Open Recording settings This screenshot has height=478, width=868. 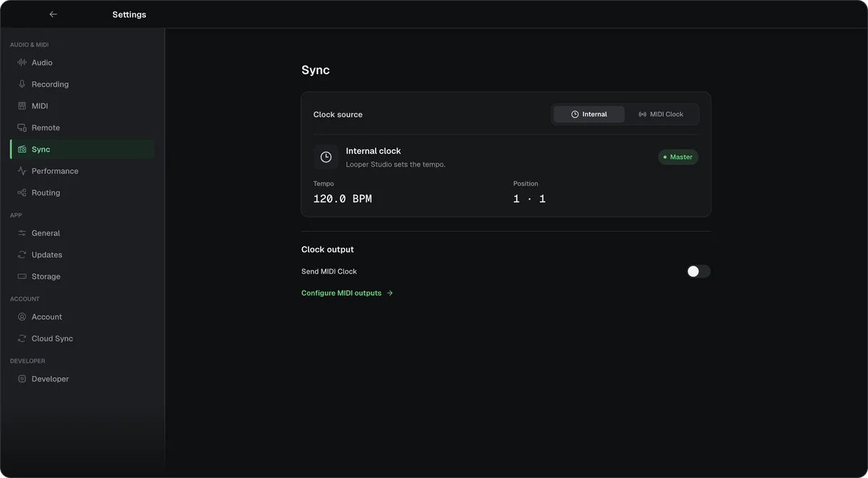coord(82,85)
